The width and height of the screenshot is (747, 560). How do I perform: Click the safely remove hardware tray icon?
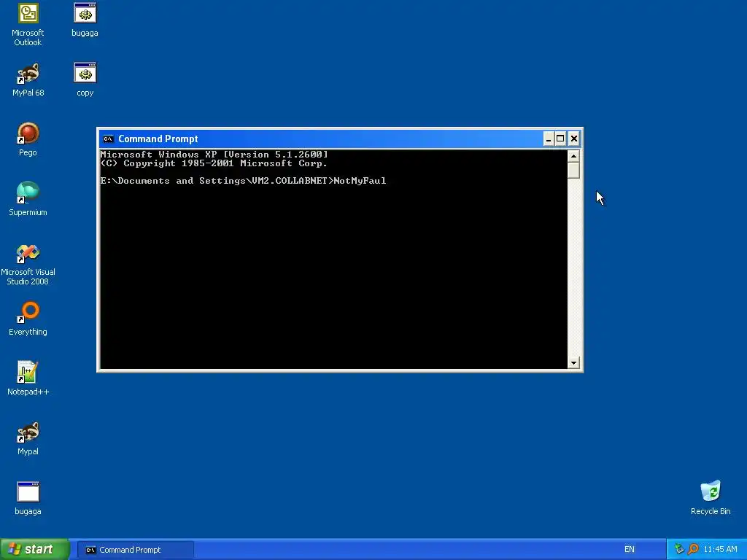(679, 549)
